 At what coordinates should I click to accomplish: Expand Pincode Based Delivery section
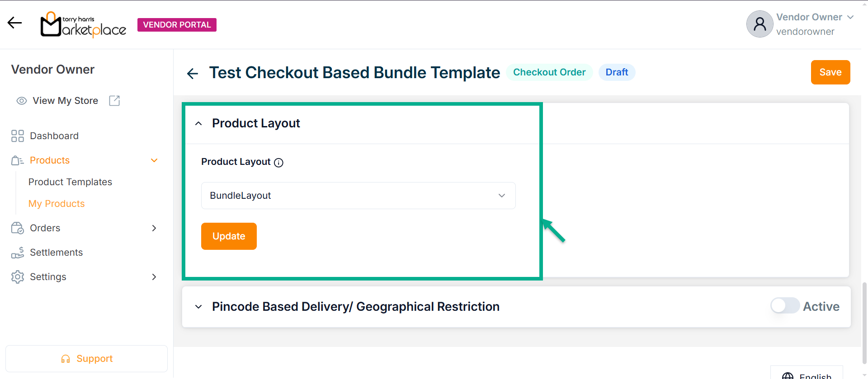[198, 307]
